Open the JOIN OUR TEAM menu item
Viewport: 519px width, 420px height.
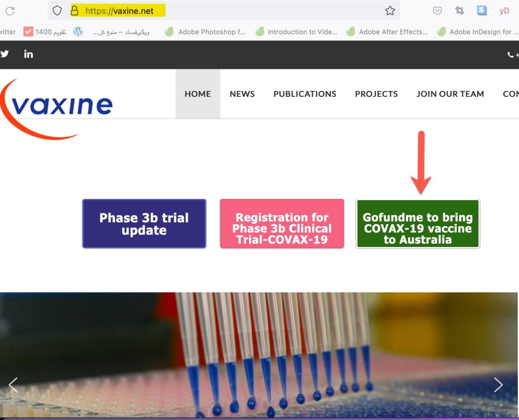click(x=450, y=94)
